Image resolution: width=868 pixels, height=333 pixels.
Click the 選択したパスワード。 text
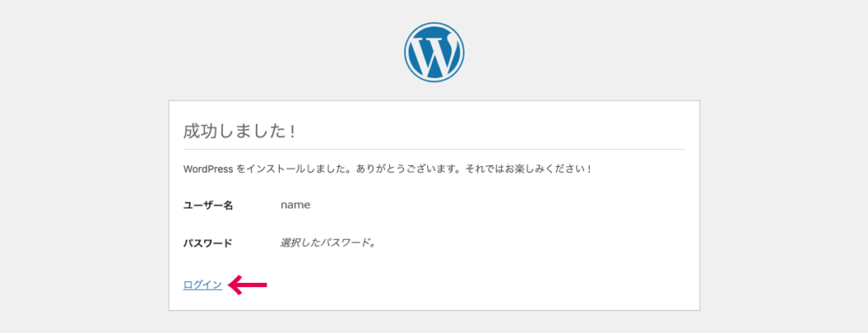point(328,243)
